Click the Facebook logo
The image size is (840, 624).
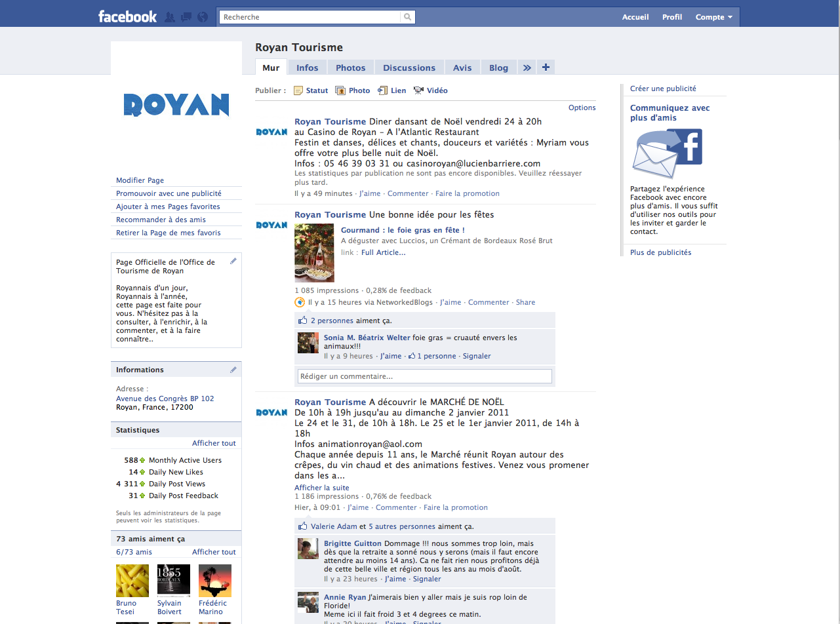click(127, 16)
